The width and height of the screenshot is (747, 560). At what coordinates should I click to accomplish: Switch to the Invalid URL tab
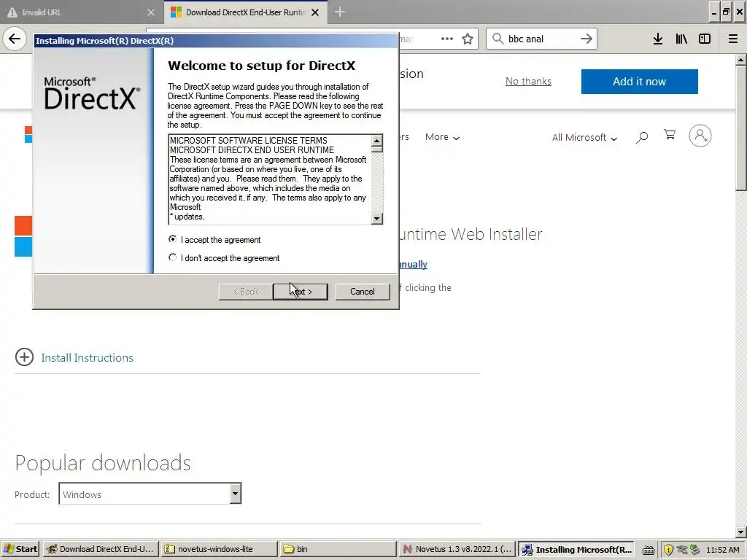pos(82,12)
